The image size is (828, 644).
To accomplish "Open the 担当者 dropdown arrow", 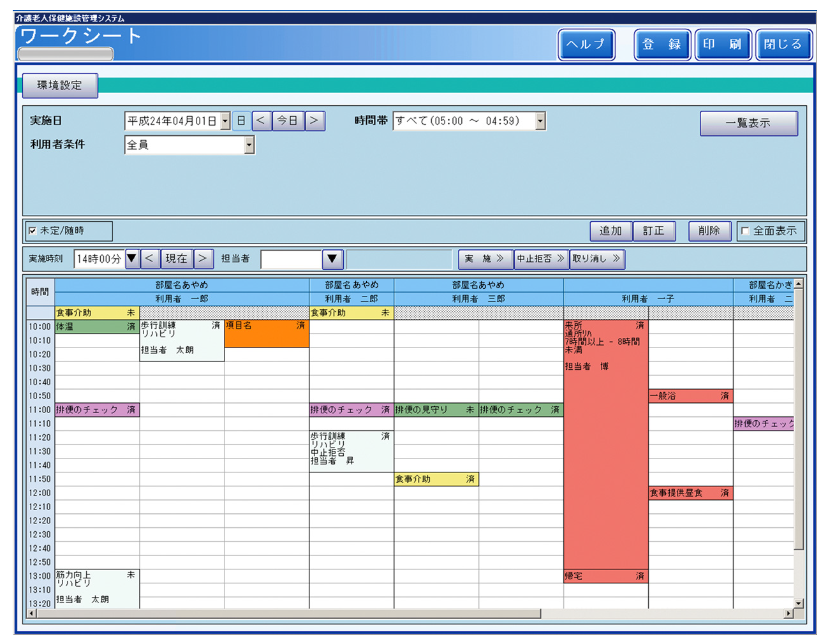I will click(332, 260).
